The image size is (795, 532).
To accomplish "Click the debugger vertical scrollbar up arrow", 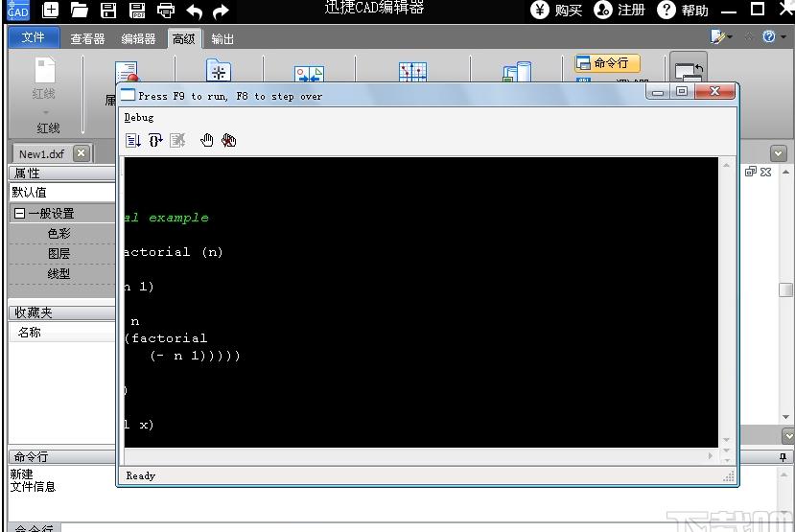I will tap(726, 165).
